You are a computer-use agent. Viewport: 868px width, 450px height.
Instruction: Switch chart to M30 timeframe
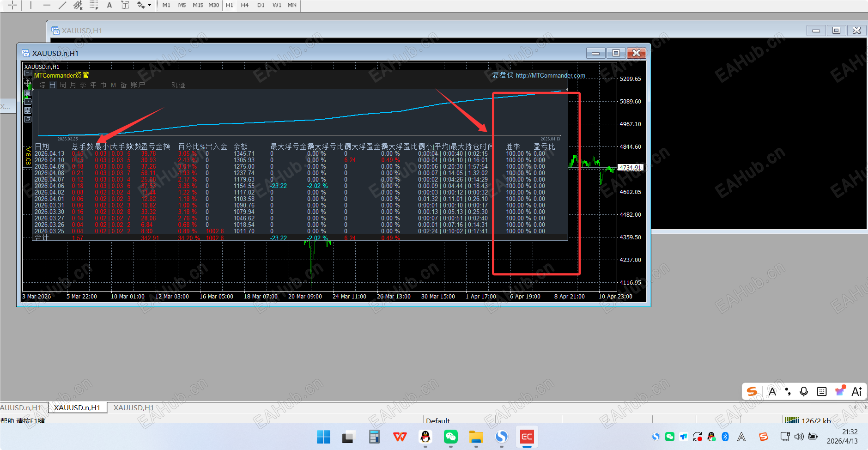[213, 5]
